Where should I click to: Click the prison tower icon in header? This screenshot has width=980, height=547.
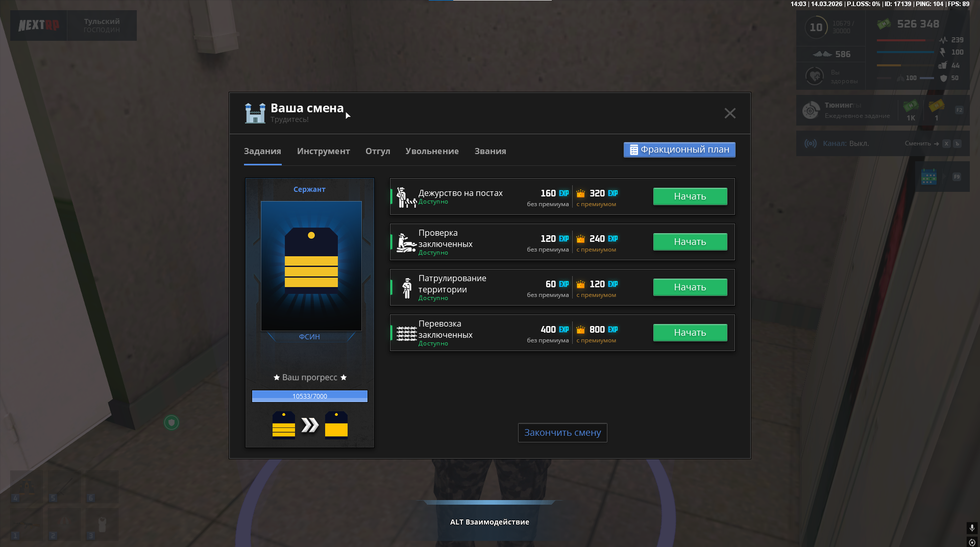click(255, 113)
